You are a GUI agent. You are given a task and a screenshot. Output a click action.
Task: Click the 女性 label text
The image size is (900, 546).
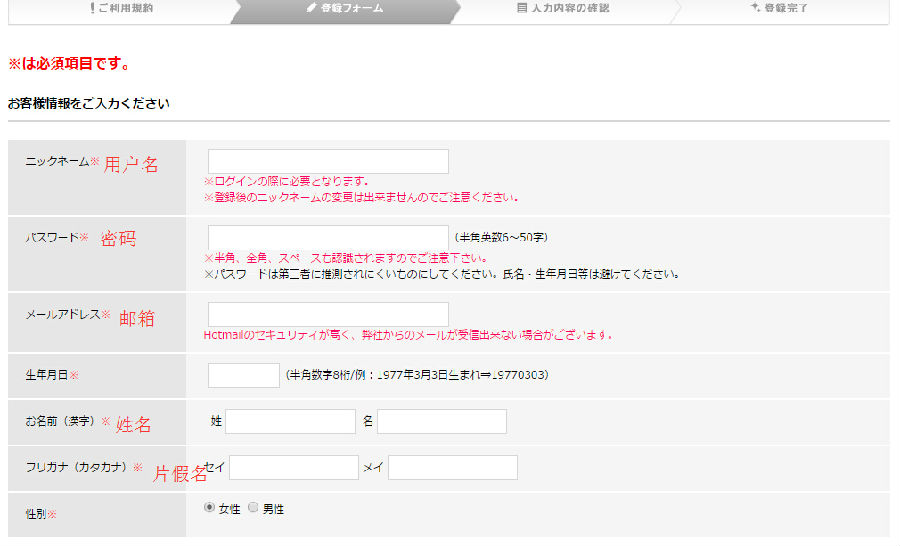pos(230,509)
